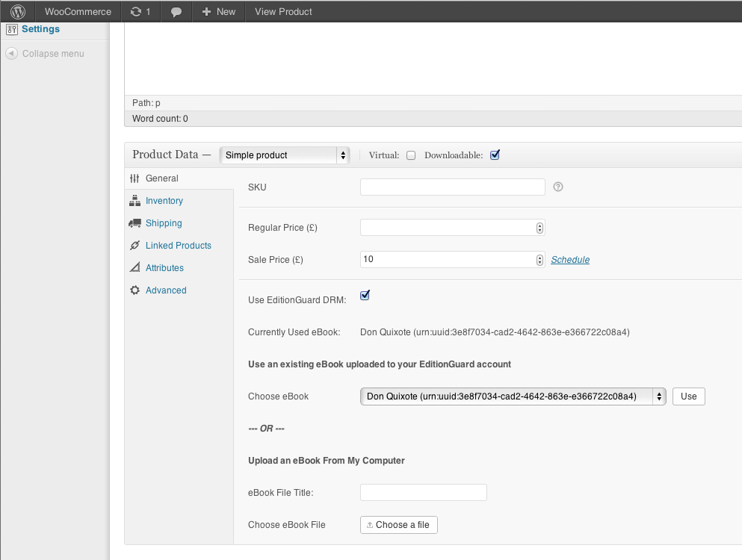Open the comments bubble icon
Screen dimensions: 742x560
tap(176, 12)
